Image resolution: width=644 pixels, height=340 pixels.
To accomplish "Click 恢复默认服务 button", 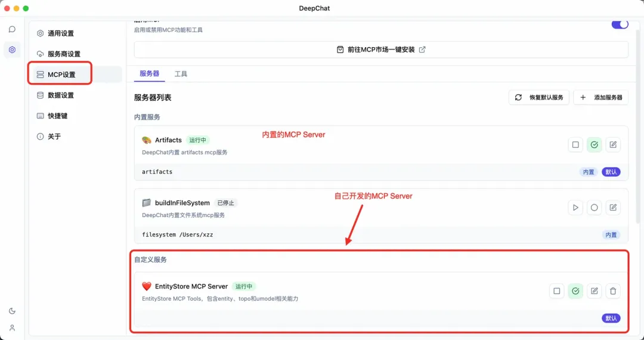I will point(539,97).
